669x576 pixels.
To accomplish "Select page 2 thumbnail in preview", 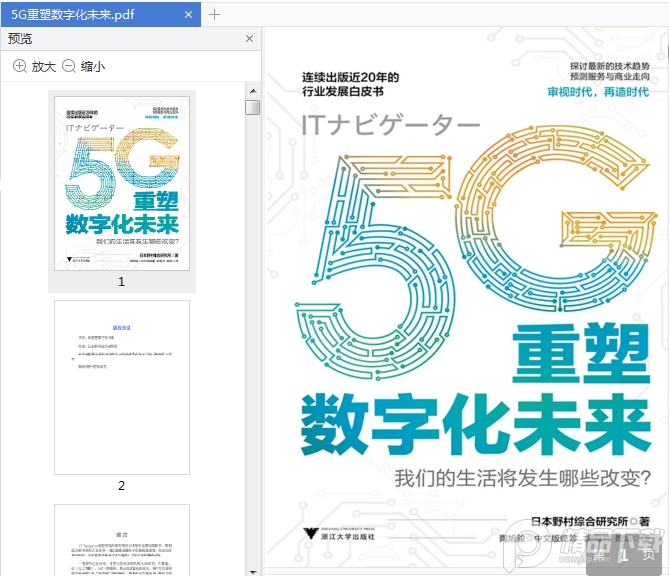I will (x=122, y=387).
